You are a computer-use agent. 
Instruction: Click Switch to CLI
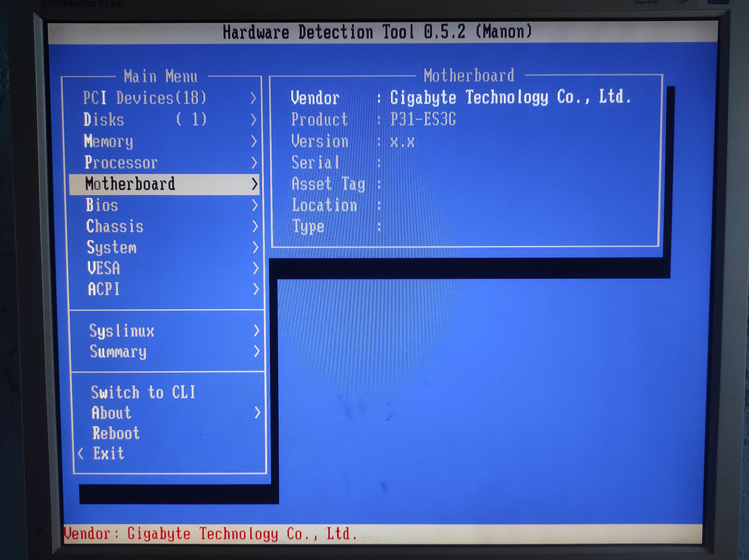(143, 392)
